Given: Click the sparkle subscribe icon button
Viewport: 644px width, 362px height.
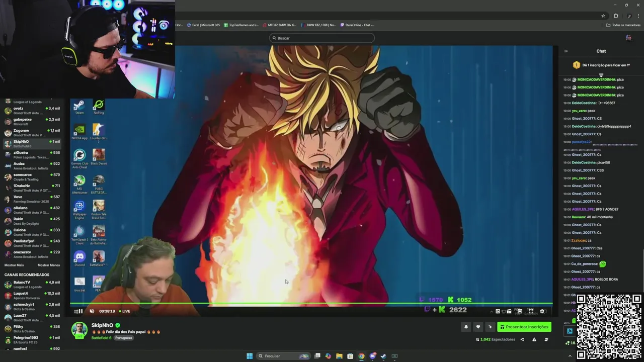Looking at the screenshot, I should (490, 327).
